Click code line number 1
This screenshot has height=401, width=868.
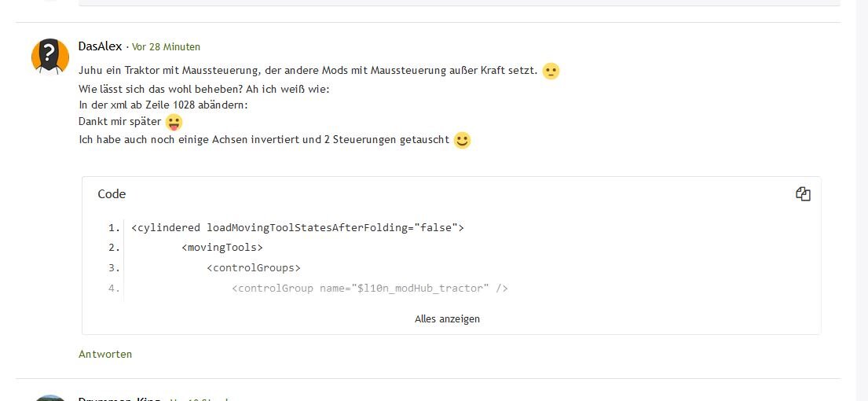(x=115, y=228)
